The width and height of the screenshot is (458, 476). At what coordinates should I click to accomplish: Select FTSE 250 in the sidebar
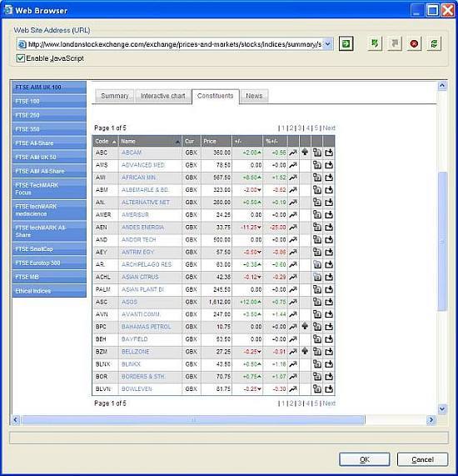point(49,115)
